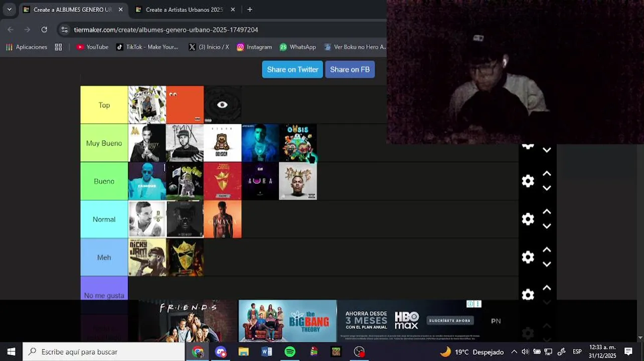Select the astronaut album in Bueno tier
This screenshot has height=361, width=644.
point(185,181)
